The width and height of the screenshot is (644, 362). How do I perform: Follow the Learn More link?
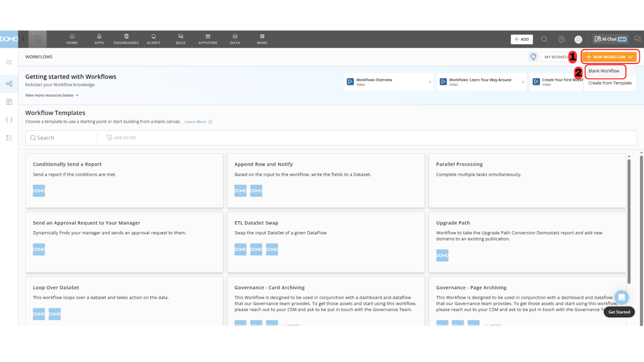[198, 121]
